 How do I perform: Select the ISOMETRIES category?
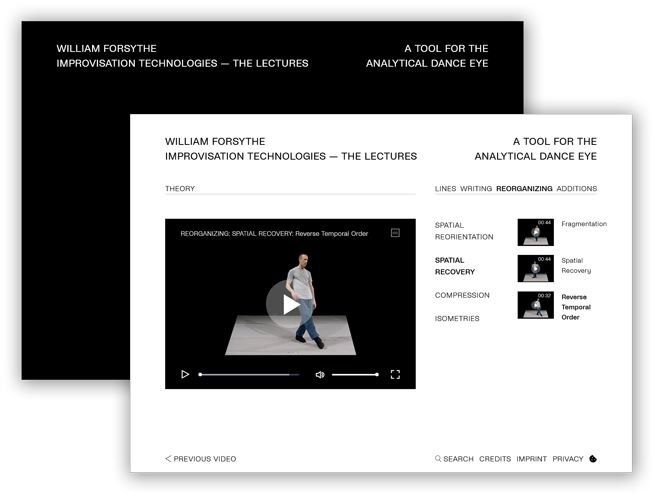point(457,319)
